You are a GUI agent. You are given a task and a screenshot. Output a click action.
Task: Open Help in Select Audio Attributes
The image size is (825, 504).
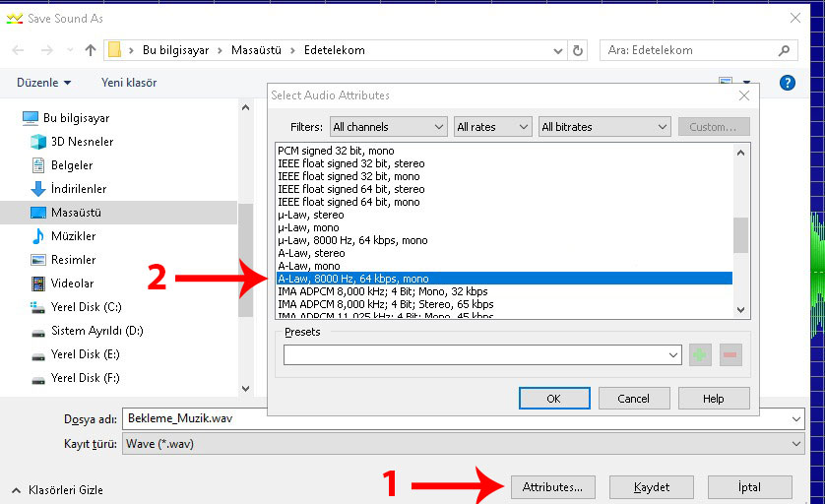[714, 399]
